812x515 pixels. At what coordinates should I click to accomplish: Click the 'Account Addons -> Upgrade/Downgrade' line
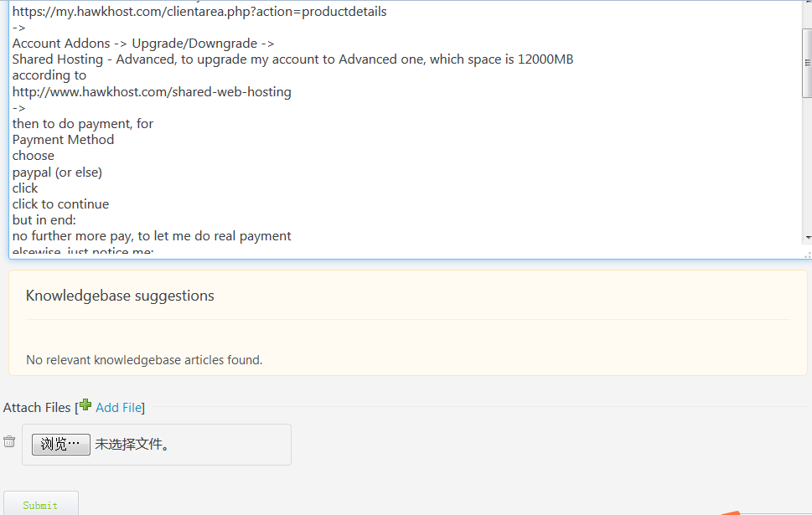coord(143,44)
